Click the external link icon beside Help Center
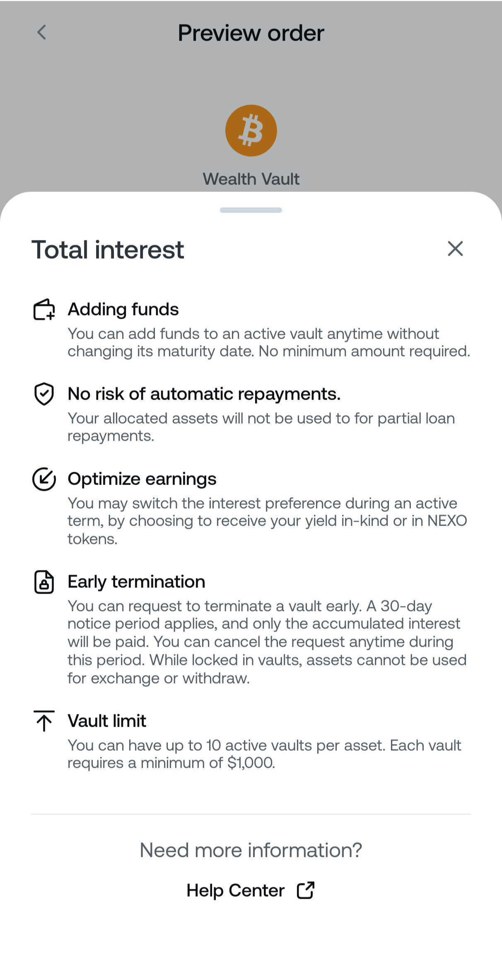The height and width of the screenshot is (980, 502). click(306, 890)
